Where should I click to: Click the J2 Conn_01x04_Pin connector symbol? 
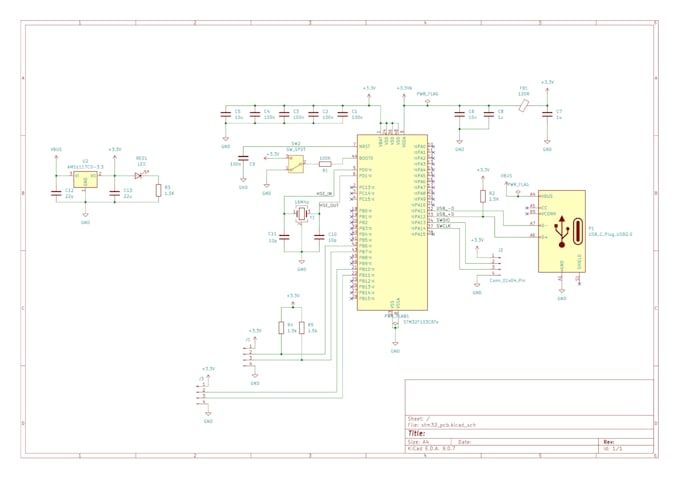(496, 266)
